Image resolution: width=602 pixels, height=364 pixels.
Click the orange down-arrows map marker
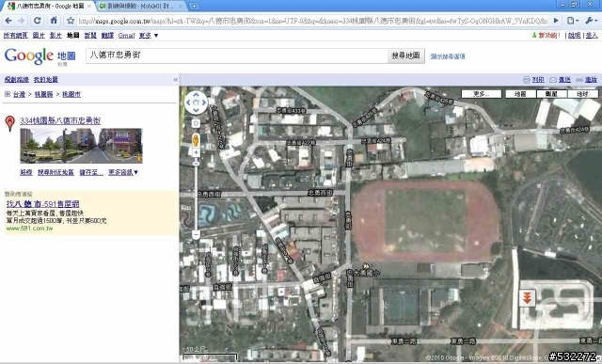pyautogui.click(x=527, y=297)
